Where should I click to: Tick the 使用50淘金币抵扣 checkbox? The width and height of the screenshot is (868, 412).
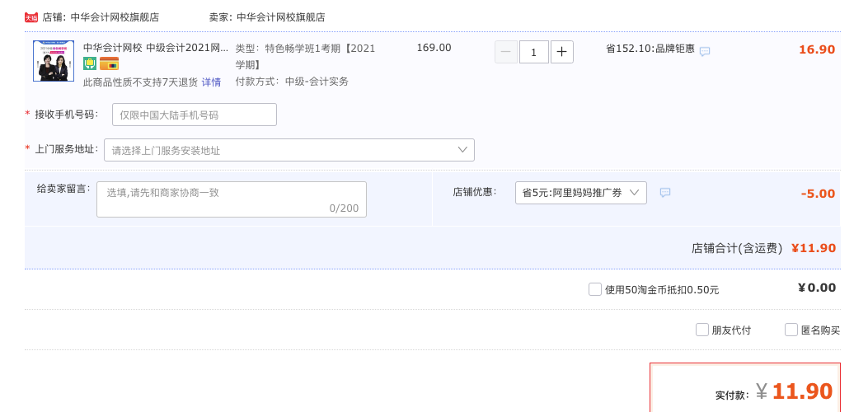pos(595,289)
